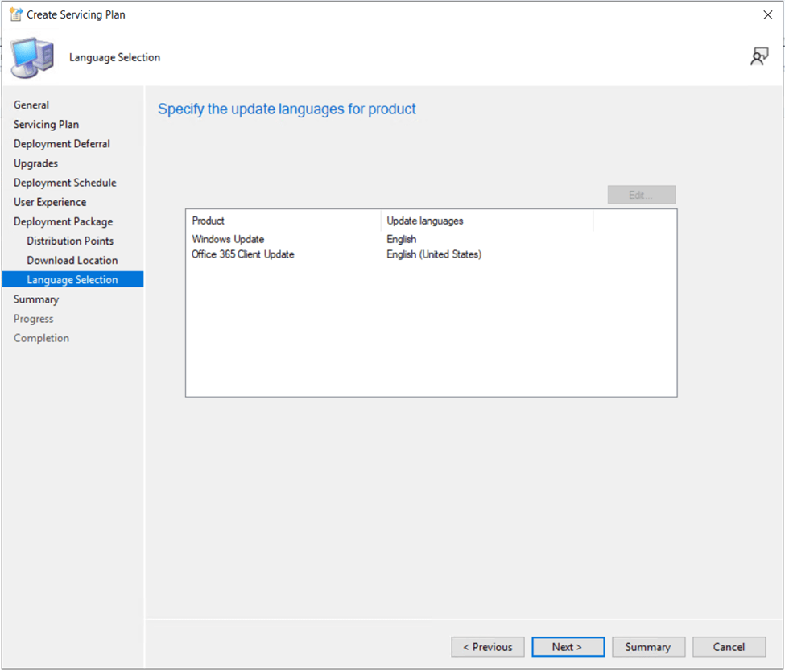Open the Servicing Plan step
785x672 pixels.
pyautogui.click(x=46, y=124)
